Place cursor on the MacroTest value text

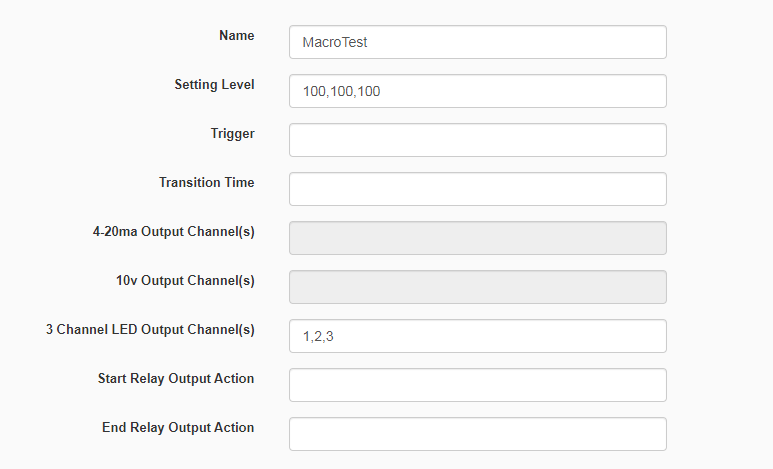coord(335,42)
